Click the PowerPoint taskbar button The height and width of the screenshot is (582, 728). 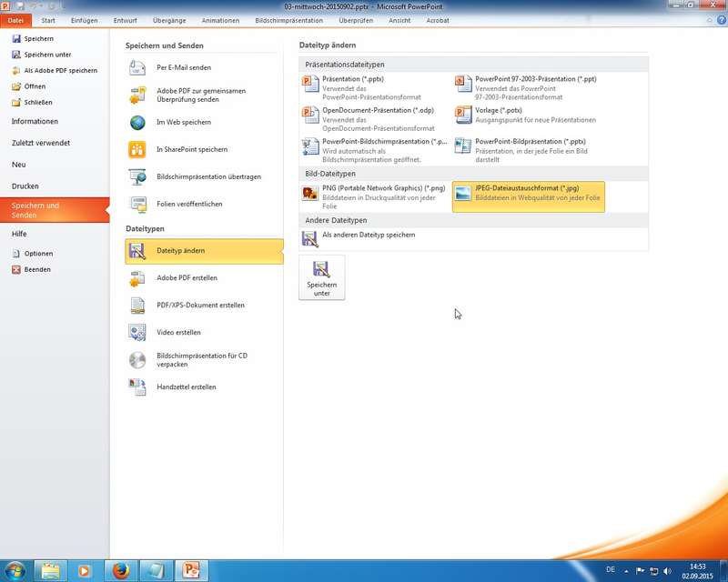pyautogui.click(x=191, y=570)
